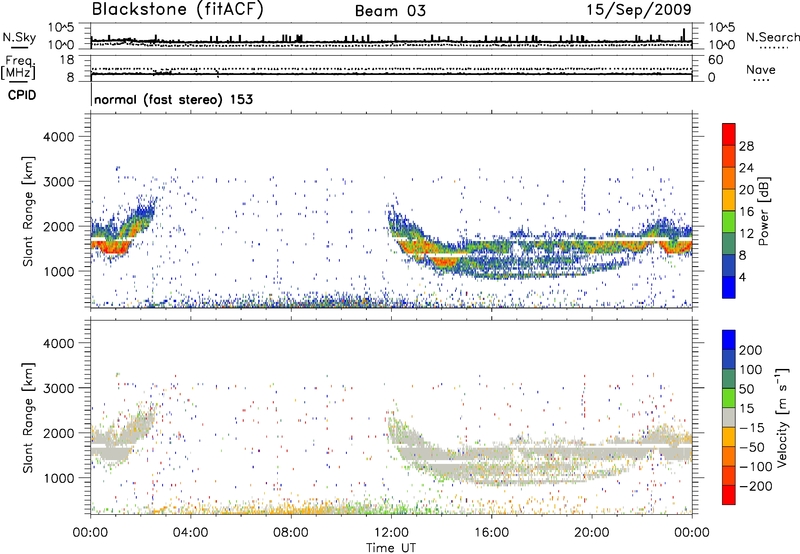Click the "Power [dB]" colorbar title
800x554 pixels.
(764, 211)
